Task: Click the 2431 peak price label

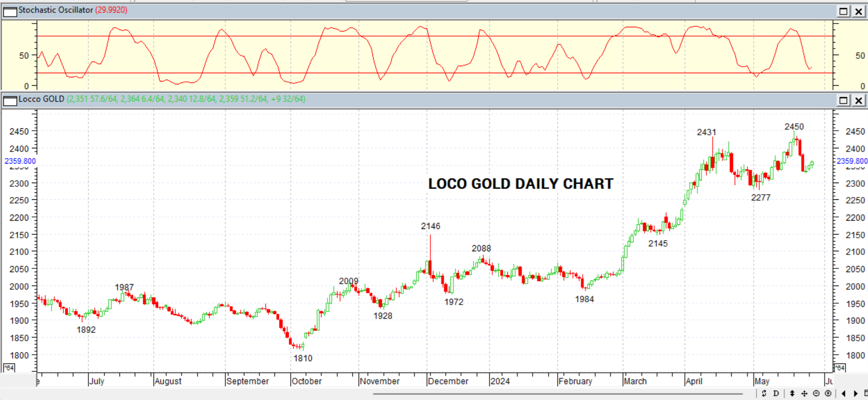Action: (x=706, y=133)
